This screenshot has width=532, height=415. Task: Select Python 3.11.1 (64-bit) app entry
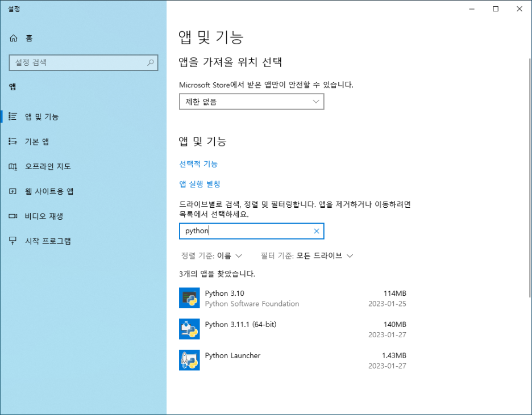[293, 329]
